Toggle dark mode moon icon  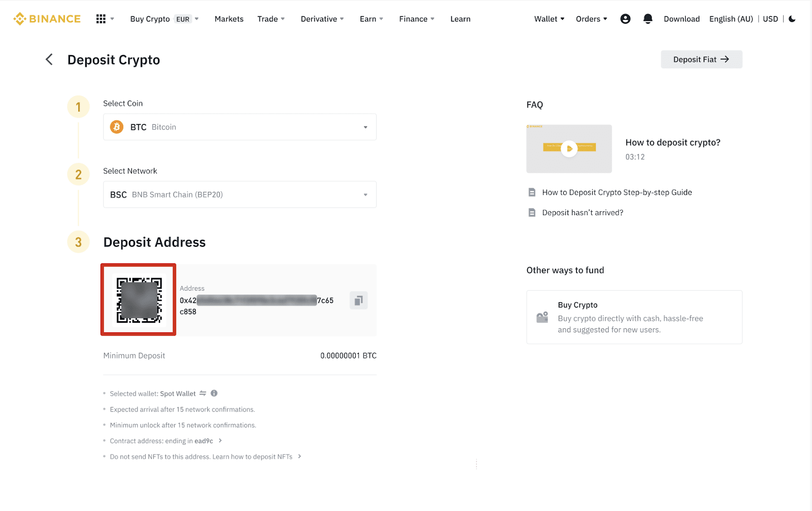tap(792, 19)
